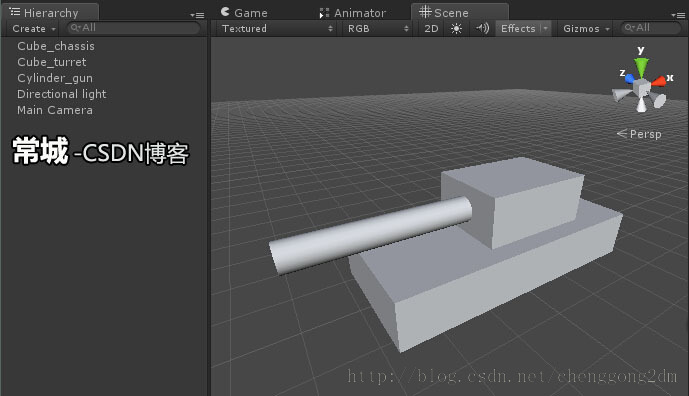This screenshot has width=689, height=396.
Task: Select Cylinder_gun object in the Hierarchy
Action: pyautogui.click(x=55, y=78)
